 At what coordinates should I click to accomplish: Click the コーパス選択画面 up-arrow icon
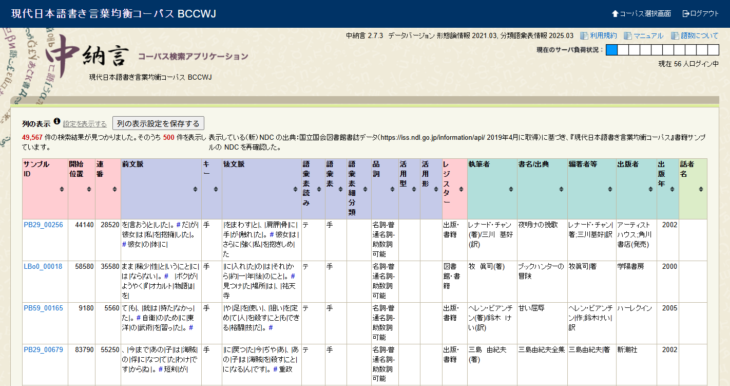point(615,14)
